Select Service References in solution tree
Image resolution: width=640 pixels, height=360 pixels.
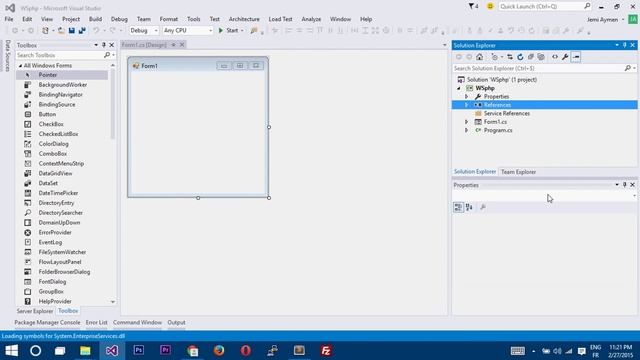pos(507,113)
